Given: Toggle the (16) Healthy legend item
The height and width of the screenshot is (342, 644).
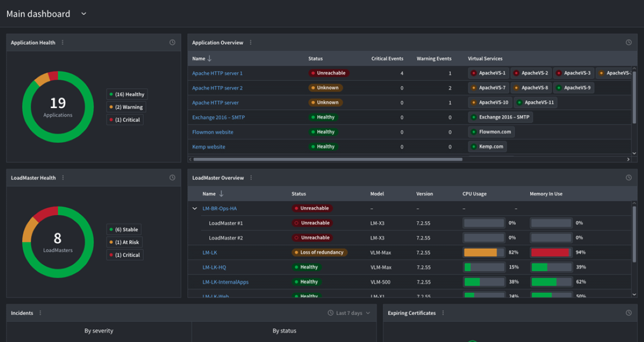Looking at the screenshot, I should [127, 95].
